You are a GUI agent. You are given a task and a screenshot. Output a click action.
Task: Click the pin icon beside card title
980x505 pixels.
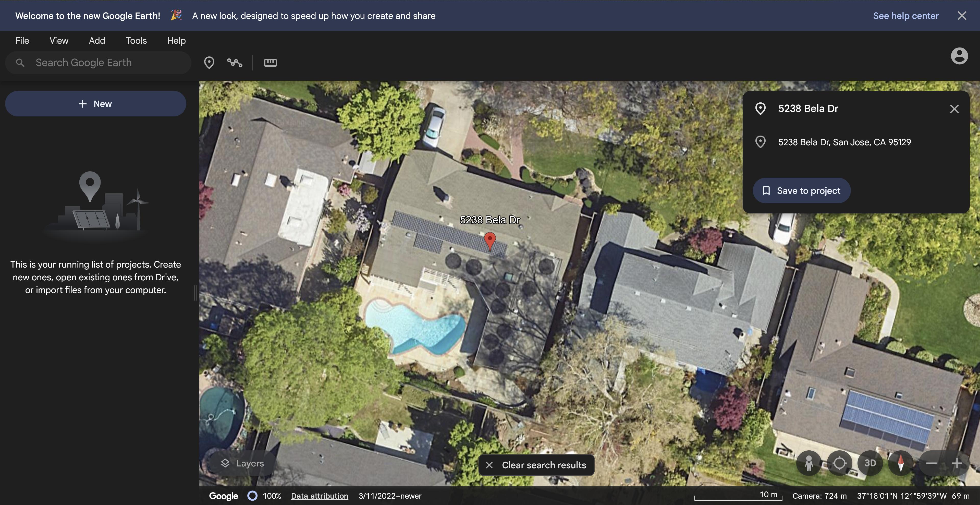760,109
